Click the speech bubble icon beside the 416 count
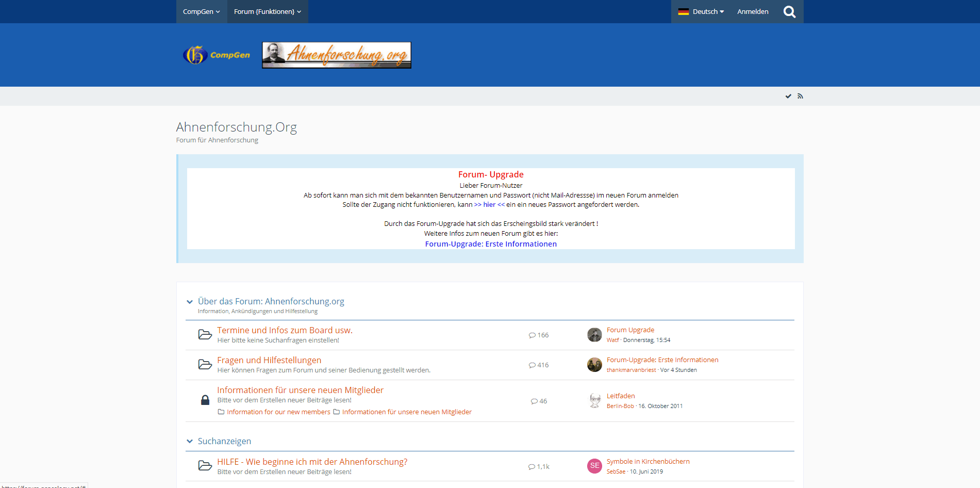Viewport: 980px width, 488px height. pos(532,365)
